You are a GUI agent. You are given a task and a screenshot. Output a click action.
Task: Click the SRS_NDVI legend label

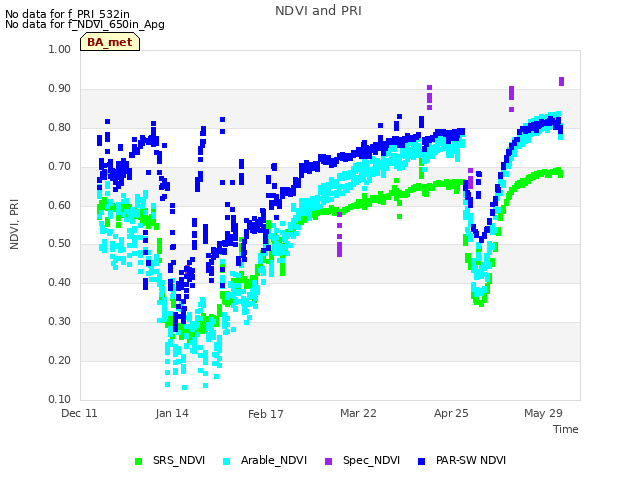pyautogui.click(x=179, y=460)
